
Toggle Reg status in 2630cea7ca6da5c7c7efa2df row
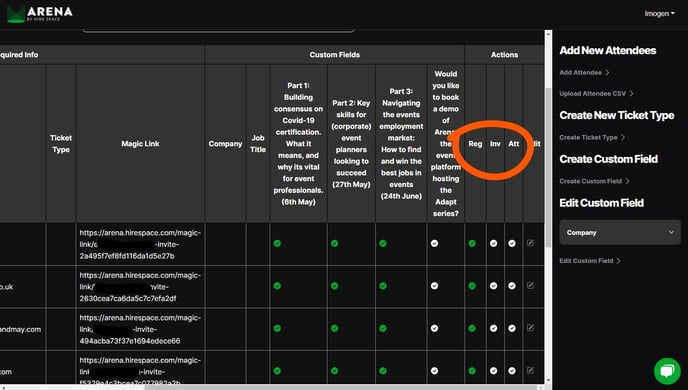click(x=472, y=286)
